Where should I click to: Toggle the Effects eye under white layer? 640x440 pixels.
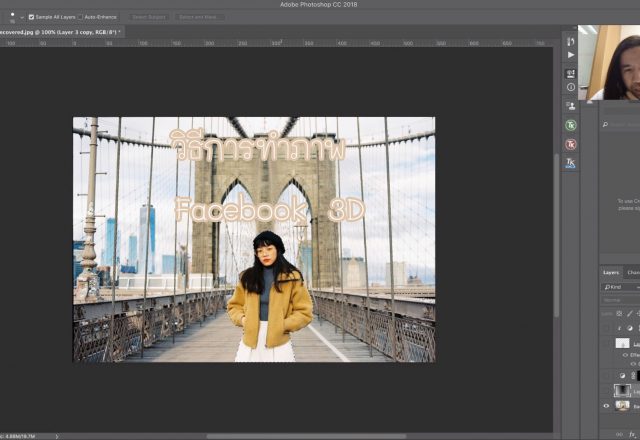625,355
